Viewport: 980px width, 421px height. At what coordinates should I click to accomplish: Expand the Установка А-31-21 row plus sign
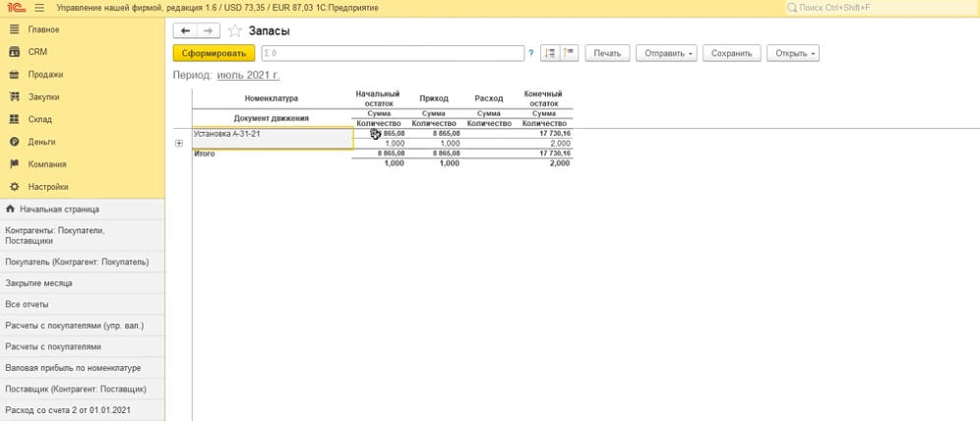point(179,144)
